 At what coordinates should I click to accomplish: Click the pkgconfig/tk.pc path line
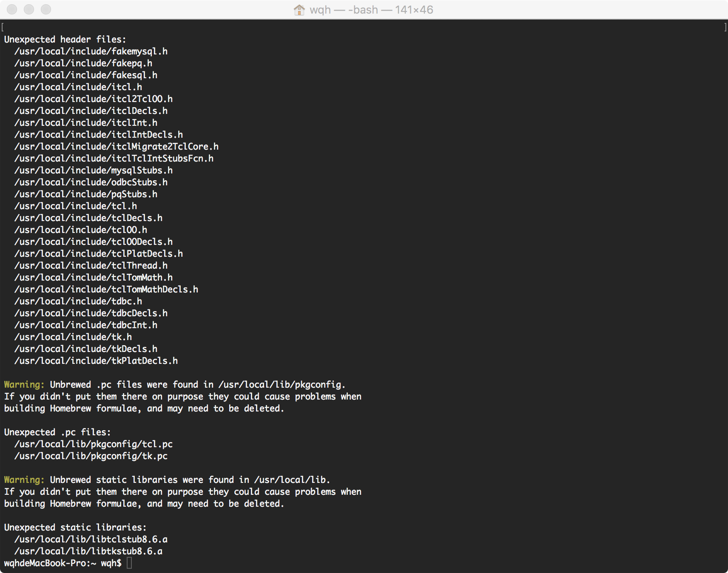tap(91, 456)
